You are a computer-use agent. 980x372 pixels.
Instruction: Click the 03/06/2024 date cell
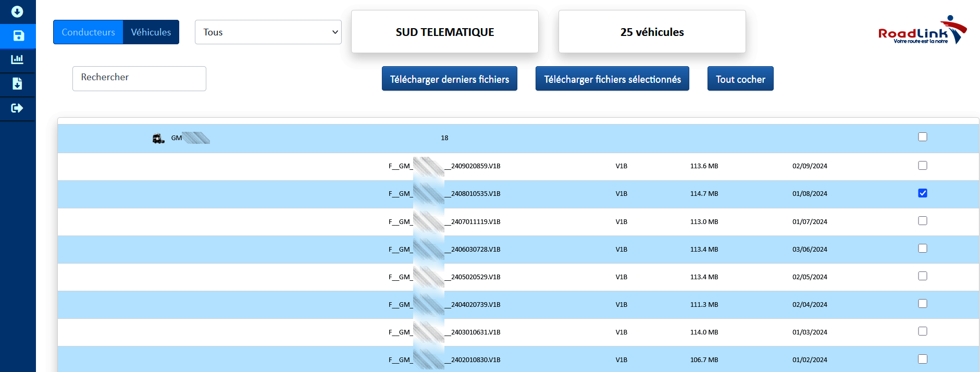coord(810,250)
